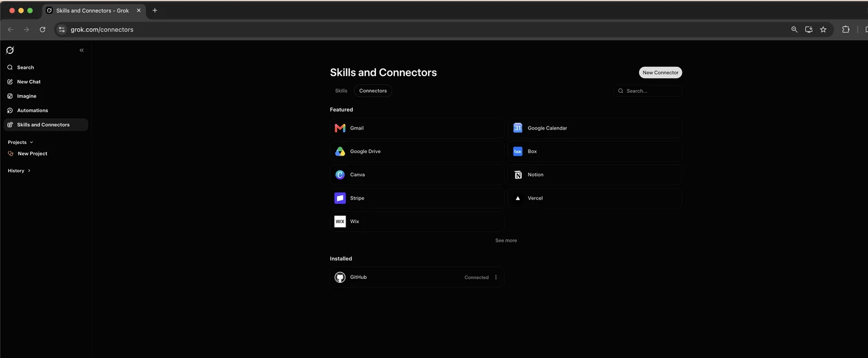Click the Vercel label text
868x358 pixels.
click(535, 198)
